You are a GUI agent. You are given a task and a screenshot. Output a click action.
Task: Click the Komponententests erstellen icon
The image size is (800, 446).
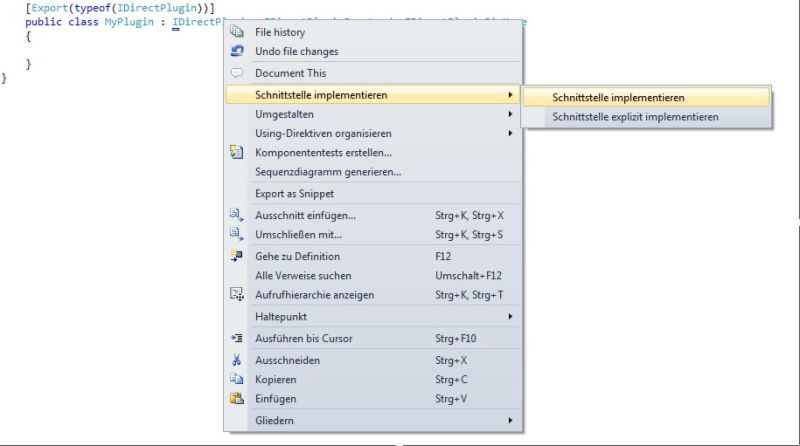coord(237,152)
